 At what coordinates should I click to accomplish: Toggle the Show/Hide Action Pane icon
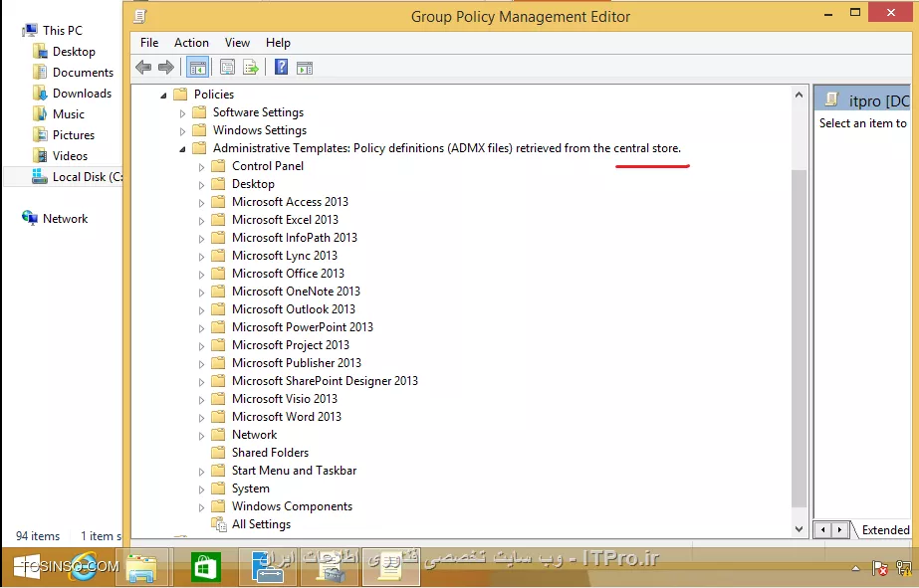[x=305, y=68]
